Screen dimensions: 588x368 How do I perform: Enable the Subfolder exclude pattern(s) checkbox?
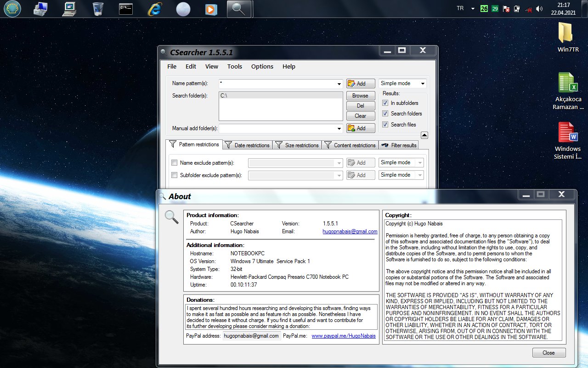(174, 175)
